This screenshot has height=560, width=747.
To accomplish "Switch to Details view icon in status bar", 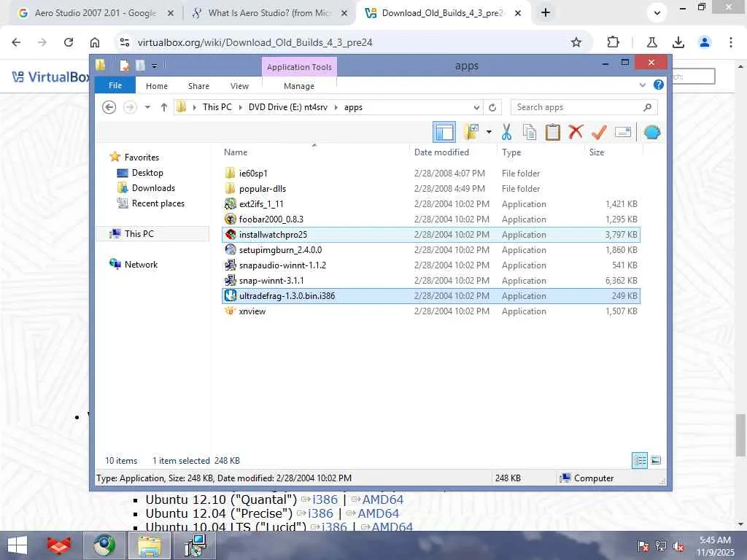I will pyautogui.click(x=640, y=461).
